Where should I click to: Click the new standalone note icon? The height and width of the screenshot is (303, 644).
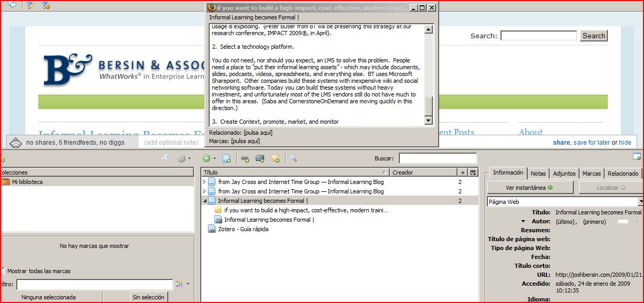[275, 158]
